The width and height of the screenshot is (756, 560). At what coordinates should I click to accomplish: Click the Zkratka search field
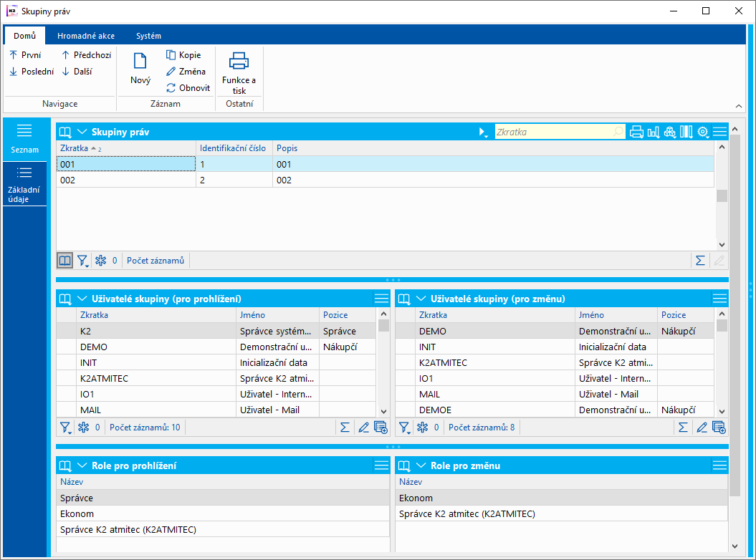552,132
